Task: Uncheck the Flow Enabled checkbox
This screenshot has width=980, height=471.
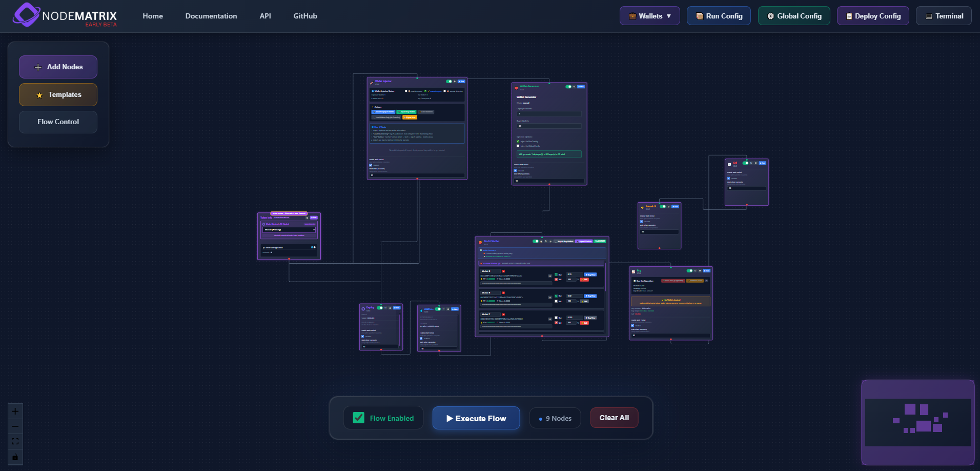Action: [x=358, y=418]
